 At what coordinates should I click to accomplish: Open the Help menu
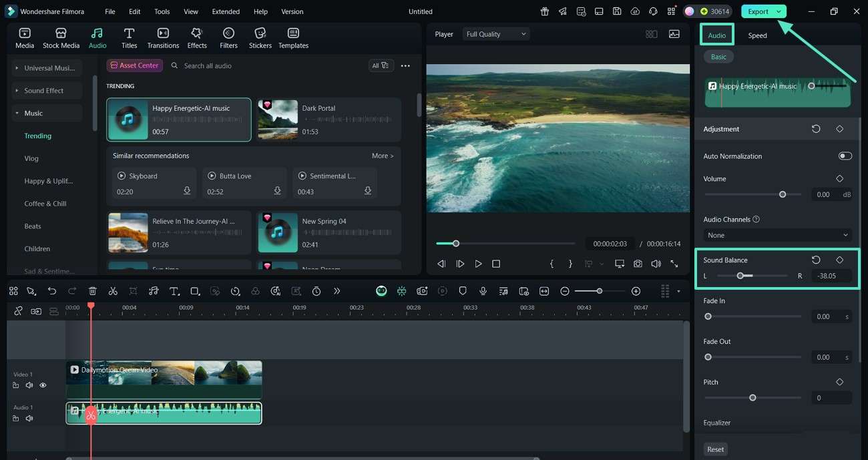click(260, 11)
